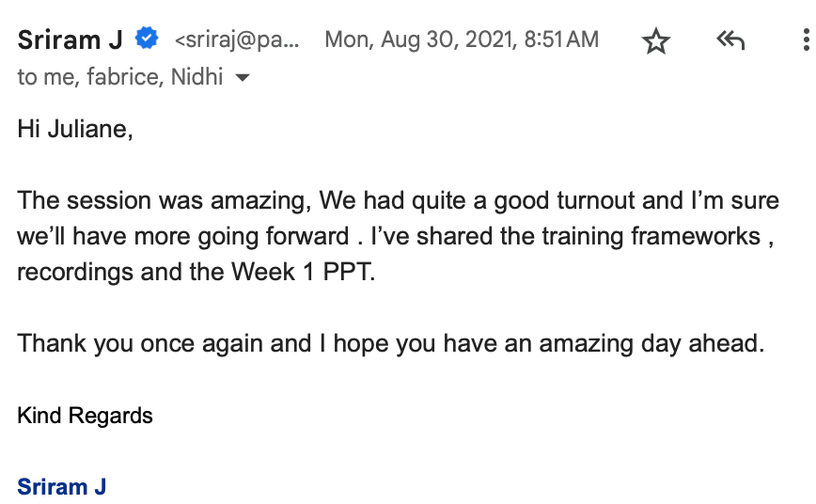816x504 pixels.
Task: Click the truncated sriraj@pa... email address
Action: pyautogui.click(x=237, y=40)
